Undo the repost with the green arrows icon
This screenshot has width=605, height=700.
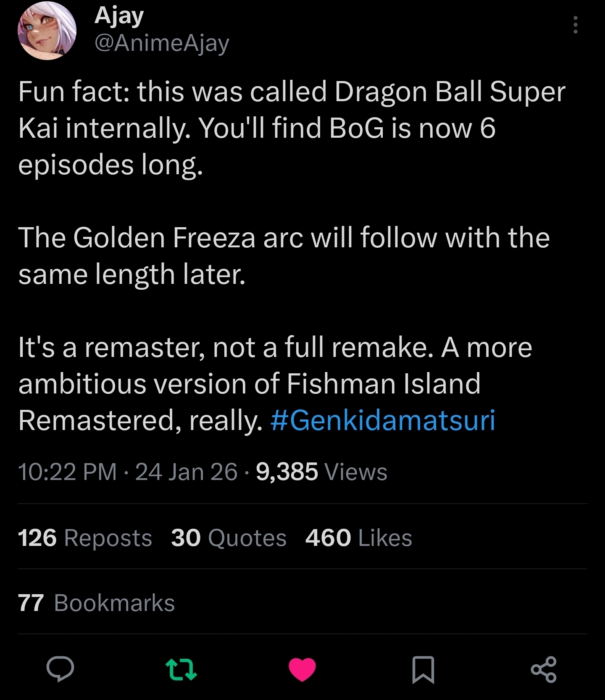coord(181,669)
